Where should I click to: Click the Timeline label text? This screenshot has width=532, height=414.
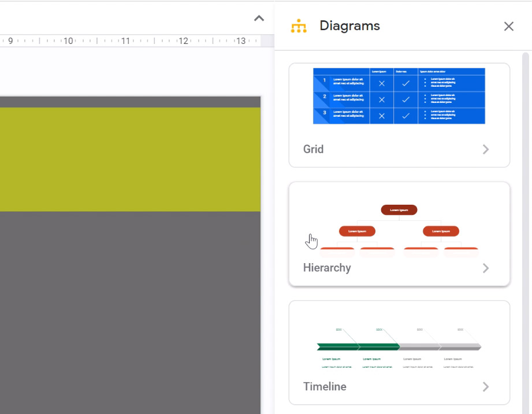click(x=324, y=386)
